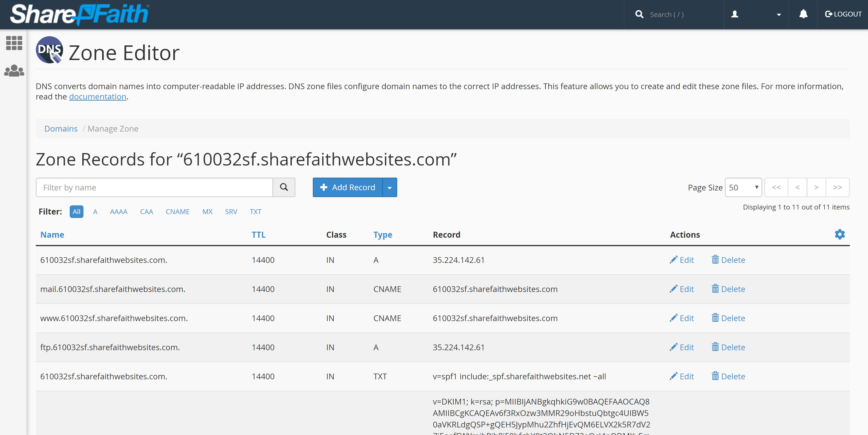Click the user group sidebar icon
This screenshot has height=435, width=868.
14,71
